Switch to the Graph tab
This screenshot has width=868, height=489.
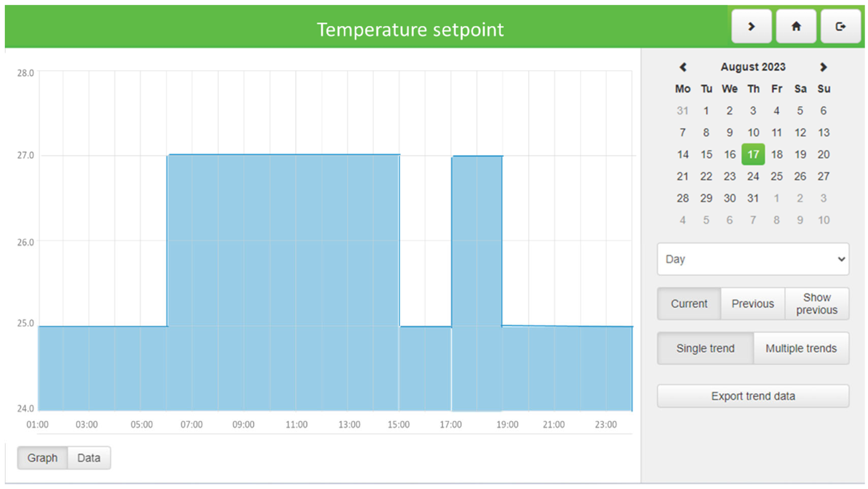pyautogui.click(x=42, y=458)
